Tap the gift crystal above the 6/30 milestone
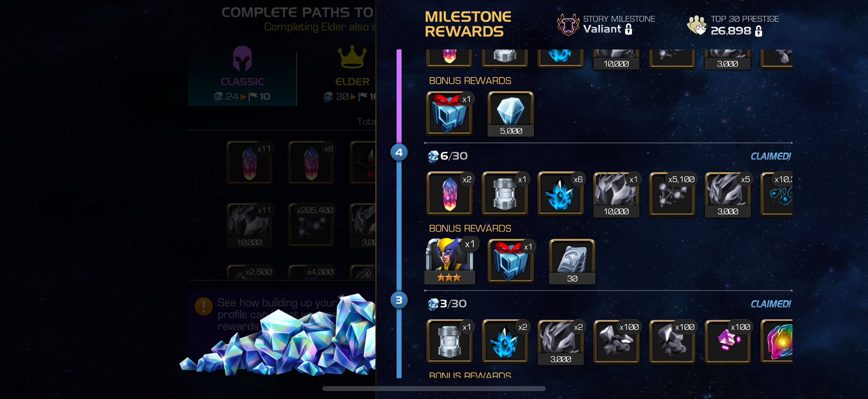The height and width of the screenshot is (399, 868). tap(449, 113)
